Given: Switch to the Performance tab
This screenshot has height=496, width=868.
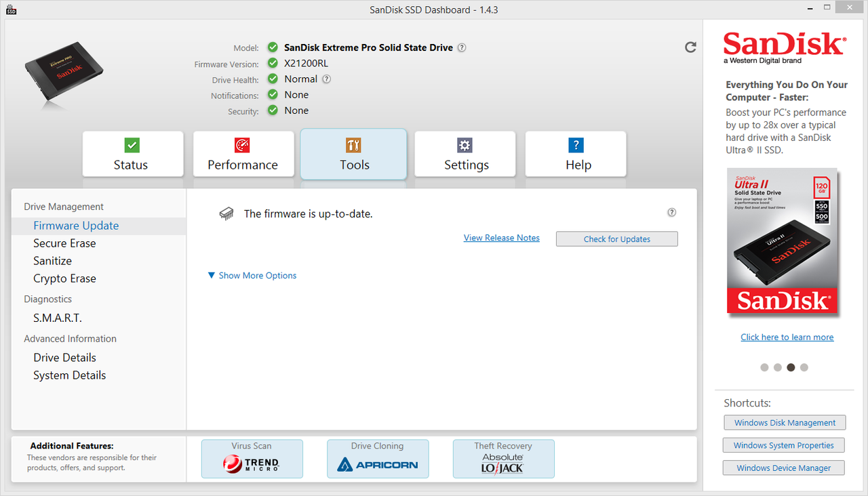Looking at the screenshot, I should pos(243,154).
